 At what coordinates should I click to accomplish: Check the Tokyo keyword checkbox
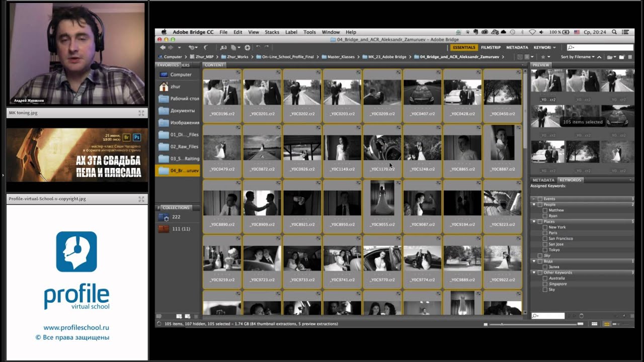[x=545, y=250]
